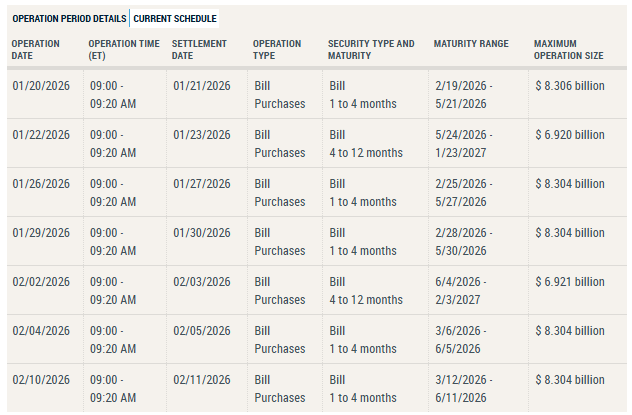Select the 01/26/2026 operation date cell

(41, 184)
